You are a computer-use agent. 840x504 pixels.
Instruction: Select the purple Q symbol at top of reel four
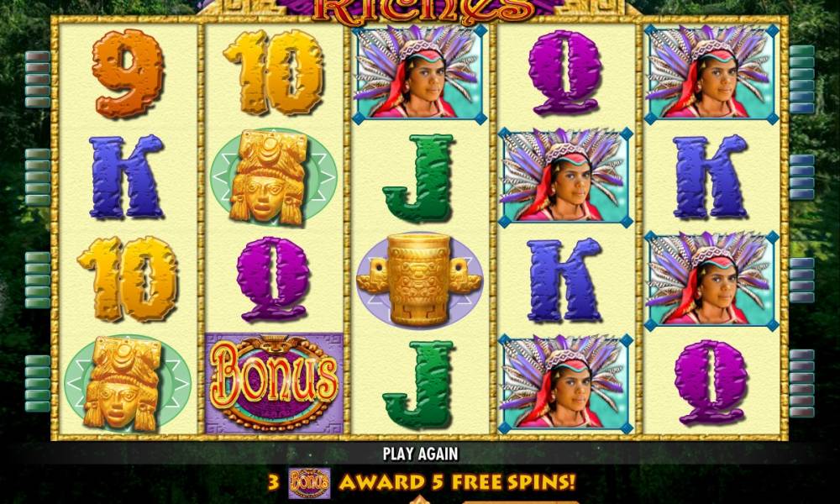point(565,72)
